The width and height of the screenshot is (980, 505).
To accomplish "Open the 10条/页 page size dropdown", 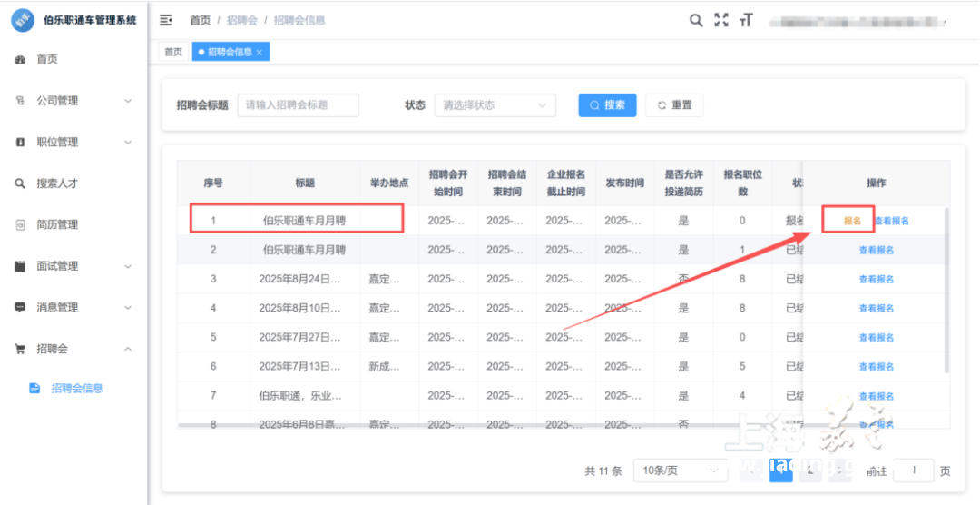I will (x=680, y=470).
